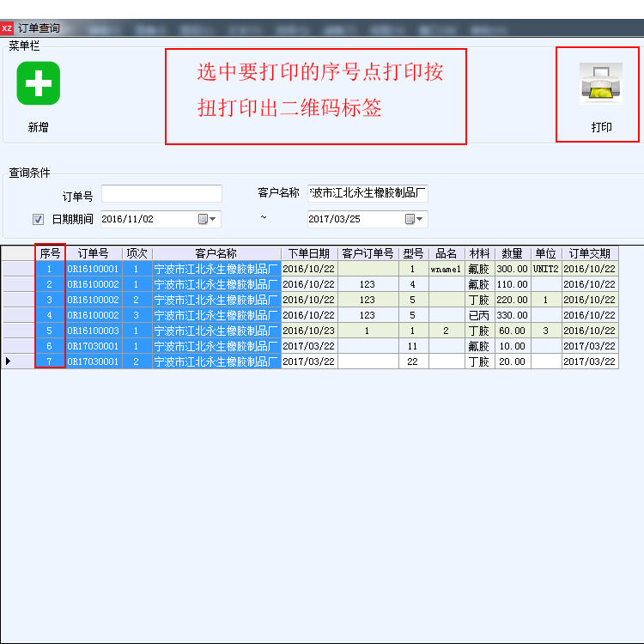Click quantity 220.00 cell
644x644 pixels.
coord(513,300)
